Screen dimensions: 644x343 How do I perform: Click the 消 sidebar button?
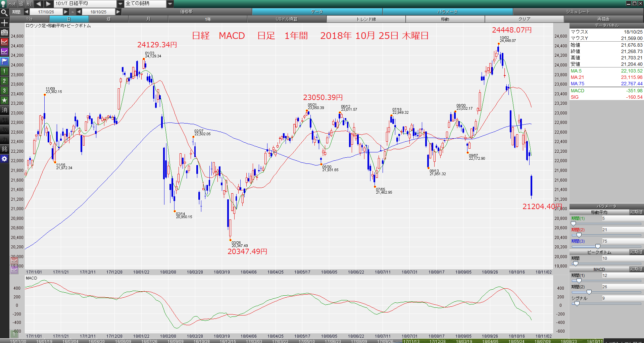click(x=4, y=110)
